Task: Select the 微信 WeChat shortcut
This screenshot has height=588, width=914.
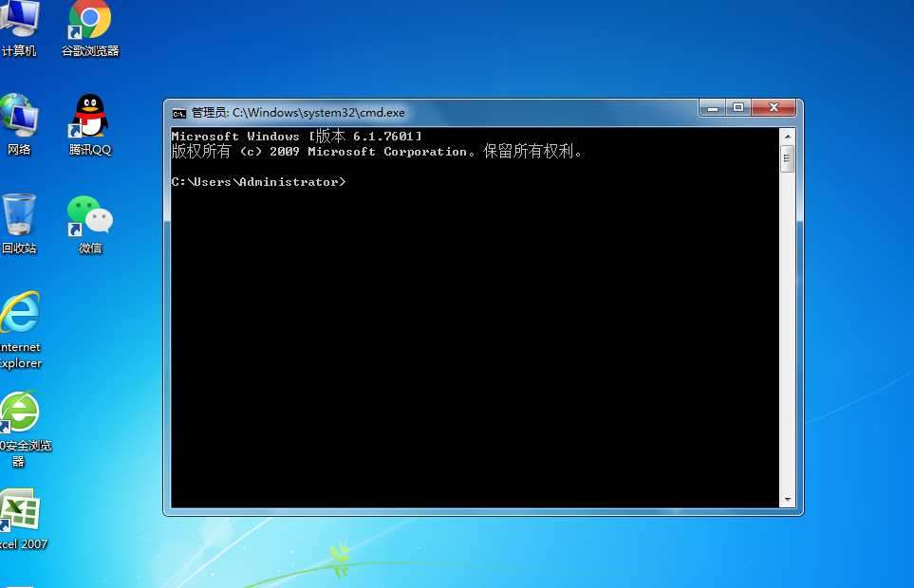Action: tap(90, 224)
